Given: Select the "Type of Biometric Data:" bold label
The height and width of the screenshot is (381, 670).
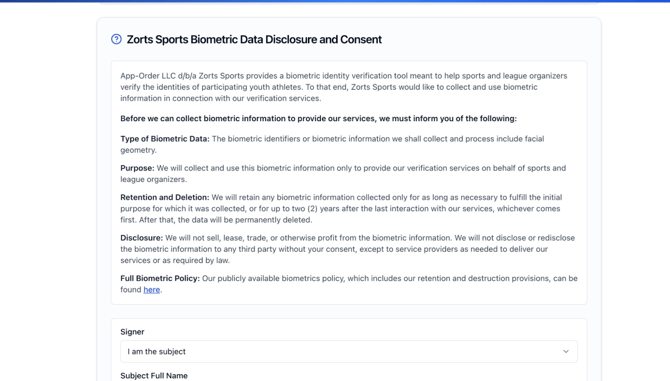Looking at the screenshot, I should pos(165,139).
